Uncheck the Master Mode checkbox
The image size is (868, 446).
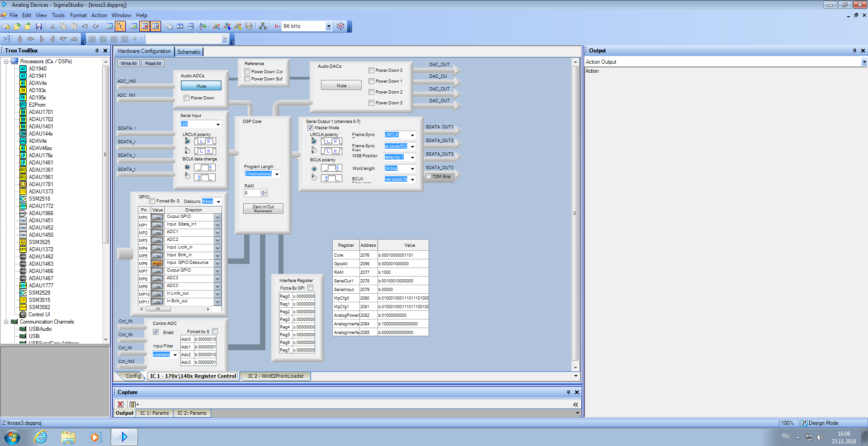pos(311,128)
